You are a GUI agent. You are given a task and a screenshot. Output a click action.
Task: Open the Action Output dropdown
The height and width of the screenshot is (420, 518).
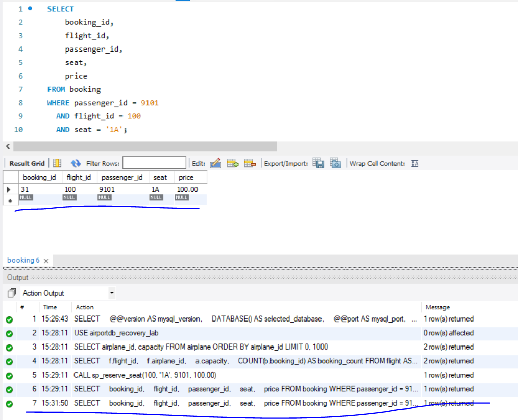coord(112,293)
